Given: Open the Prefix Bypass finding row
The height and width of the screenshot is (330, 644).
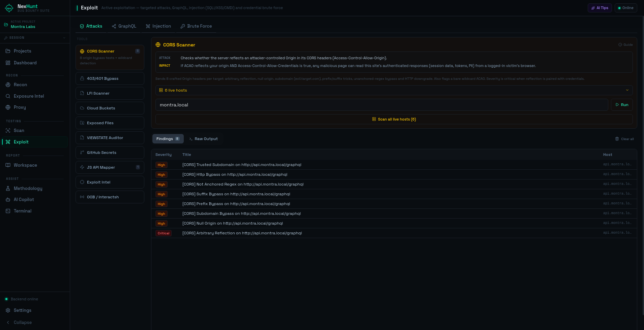Looking at the screenshot, I should coord(394,204).
